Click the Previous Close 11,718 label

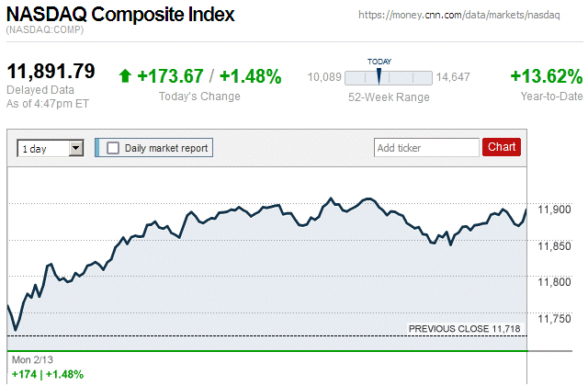(x=466, y=328)
